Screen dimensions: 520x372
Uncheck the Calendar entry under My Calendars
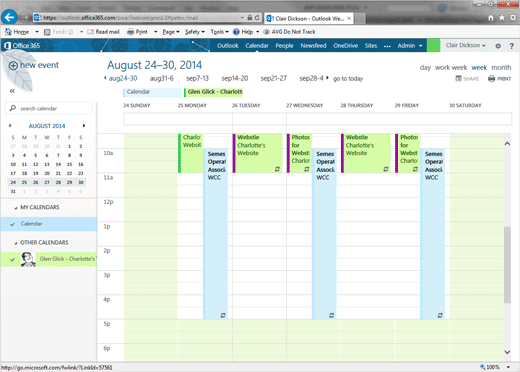[13, 224]
